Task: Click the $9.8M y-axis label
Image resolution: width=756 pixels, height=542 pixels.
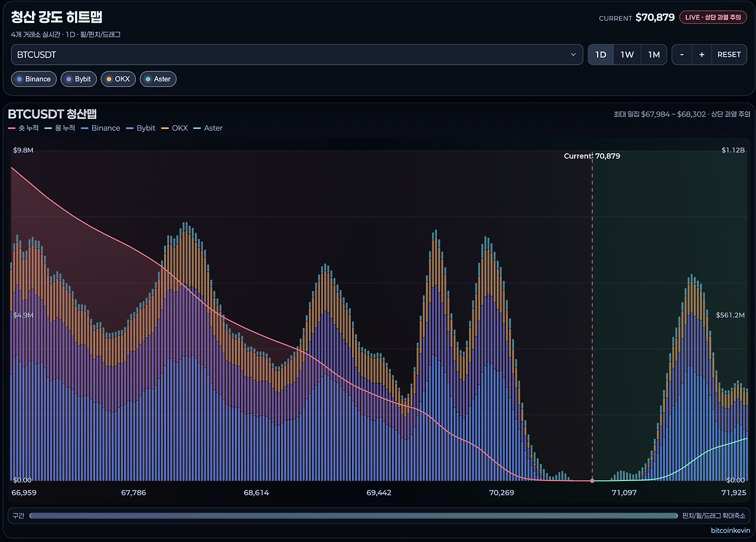Action: [x=23, y=151]
